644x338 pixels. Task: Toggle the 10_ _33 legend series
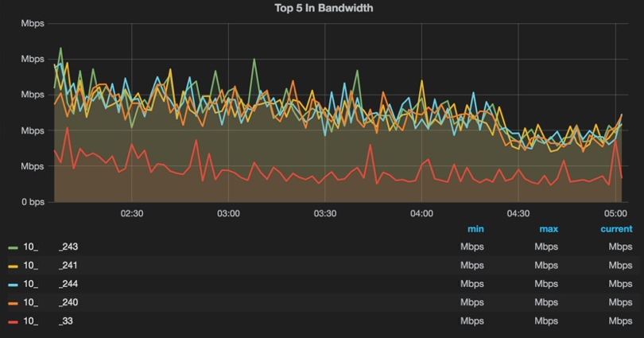[x=48, y=321]
